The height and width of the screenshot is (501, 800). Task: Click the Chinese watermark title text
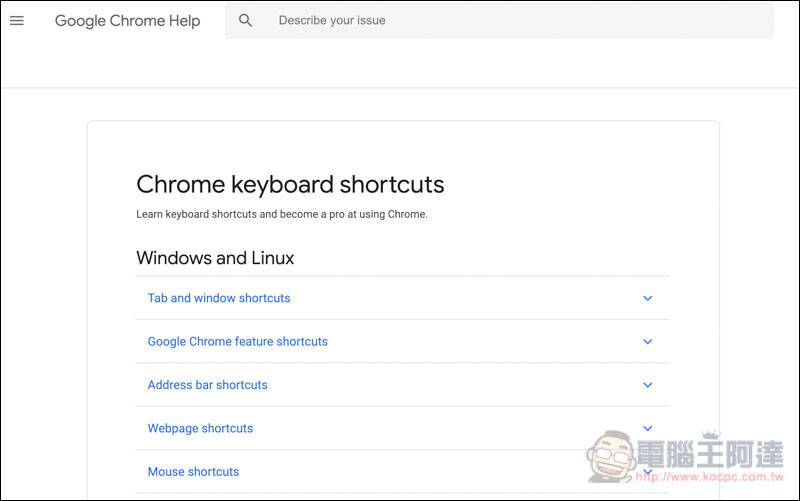point(711,453)
